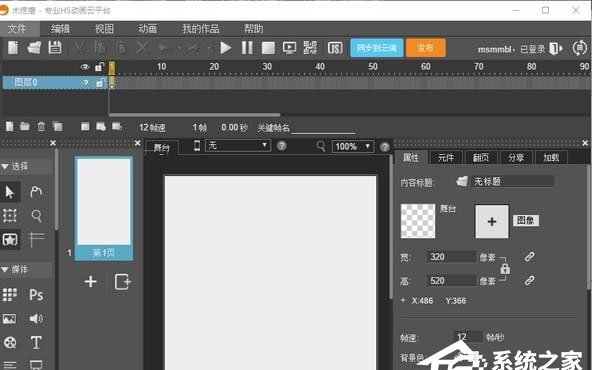The image size is (592, 370).
Task: Switch to the 分享 tab
Action: [x=516, y=157]
